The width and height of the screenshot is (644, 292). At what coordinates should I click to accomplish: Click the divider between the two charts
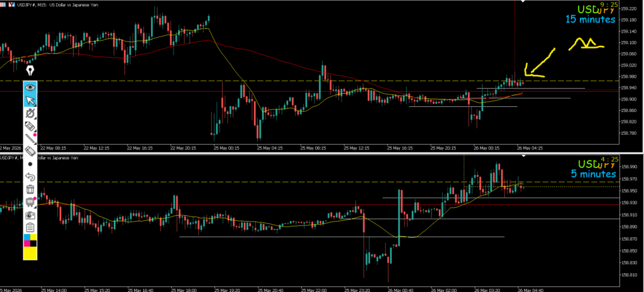point(322,153)
